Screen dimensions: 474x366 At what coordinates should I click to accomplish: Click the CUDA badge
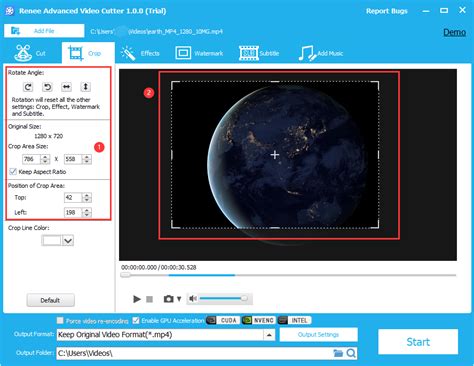point(223,320)
